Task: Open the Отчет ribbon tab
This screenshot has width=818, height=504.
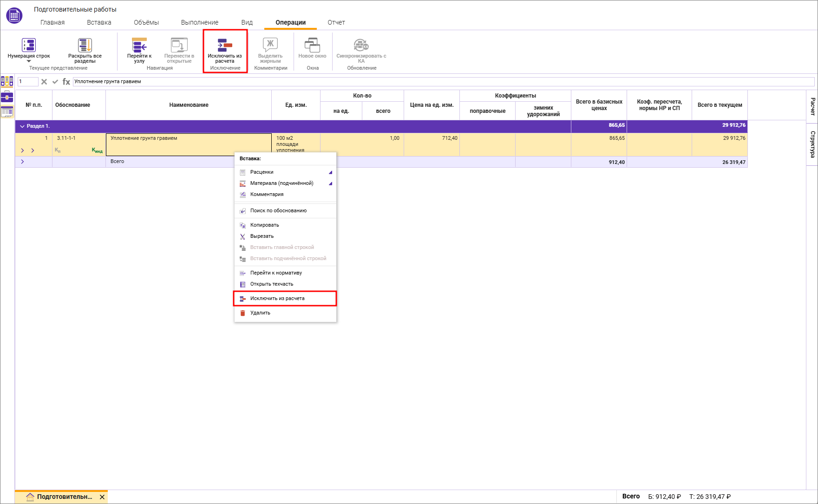Action: (336, 22)
